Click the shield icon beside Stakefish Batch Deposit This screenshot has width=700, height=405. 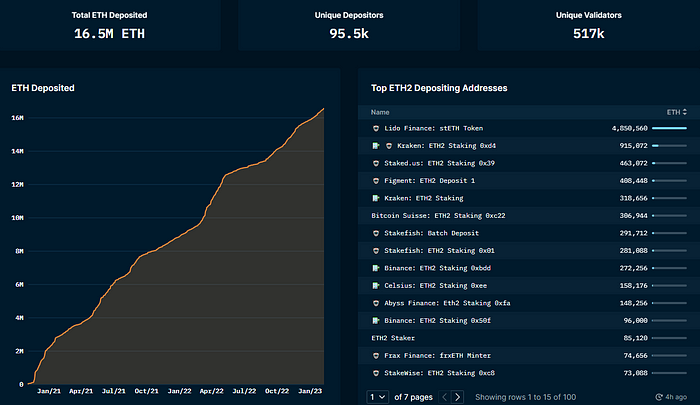coord(376,233)
